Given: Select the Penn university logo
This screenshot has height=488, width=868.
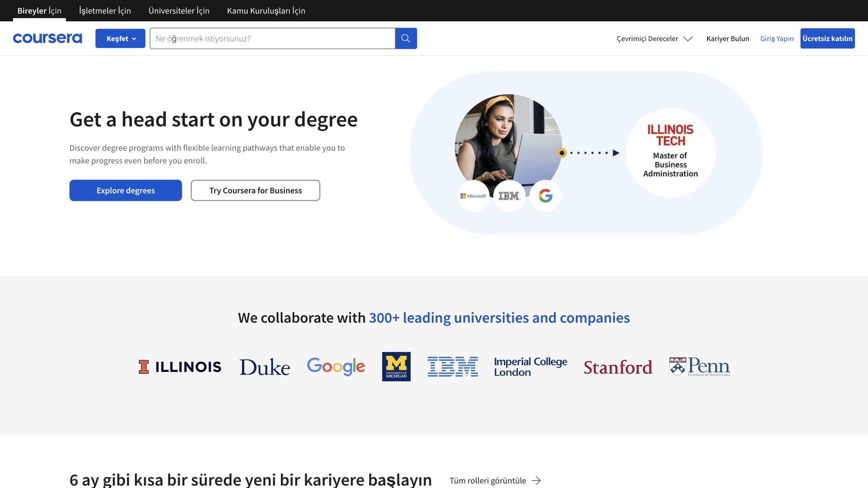Looking at the screenshot, I should 699,366.
